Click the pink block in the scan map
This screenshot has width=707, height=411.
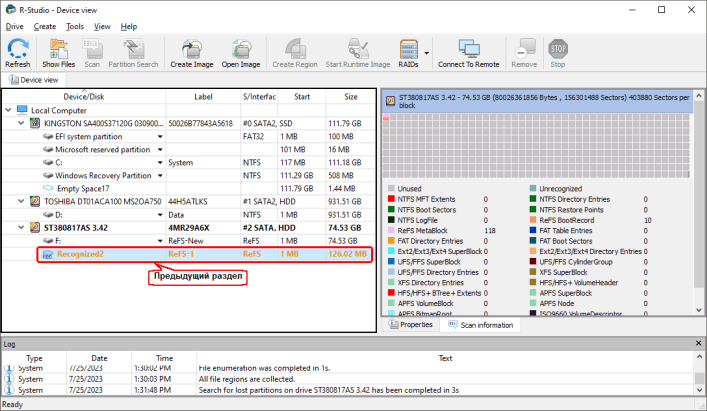(386, 117)
